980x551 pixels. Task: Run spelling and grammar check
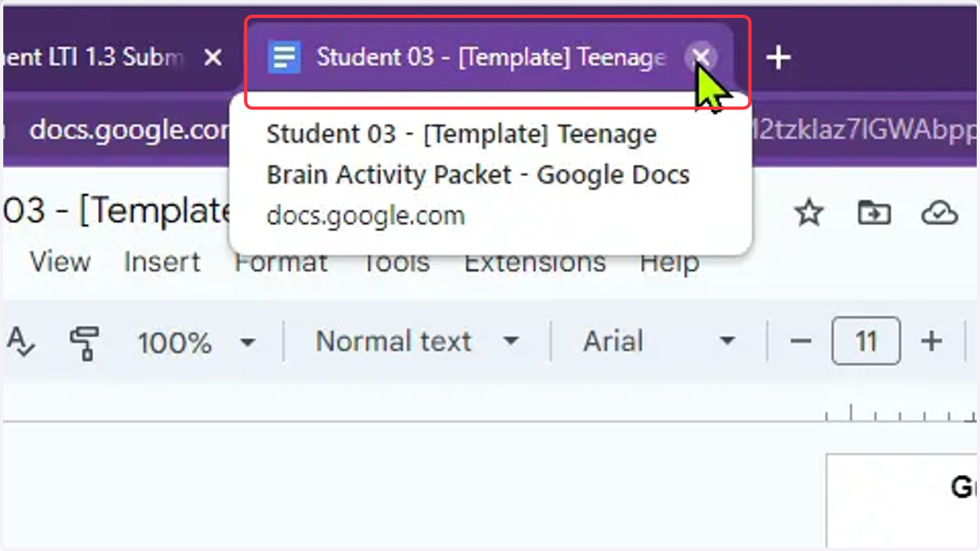click(20, 342)
